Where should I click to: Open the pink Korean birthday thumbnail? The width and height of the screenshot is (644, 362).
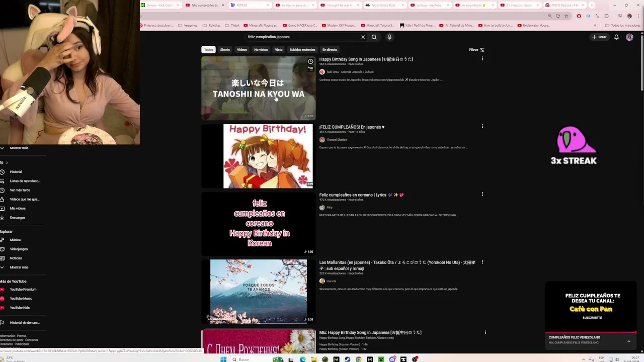tap(258, 224)
